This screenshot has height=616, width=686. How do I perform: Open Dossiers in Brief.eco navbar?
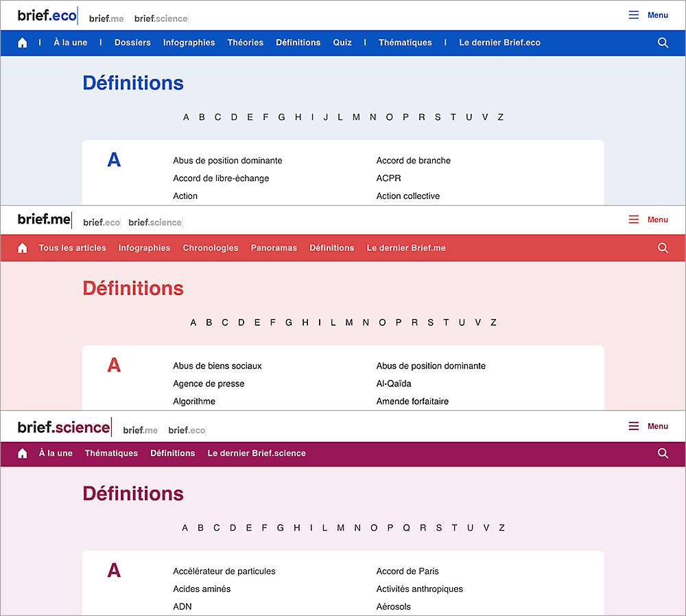132,43
